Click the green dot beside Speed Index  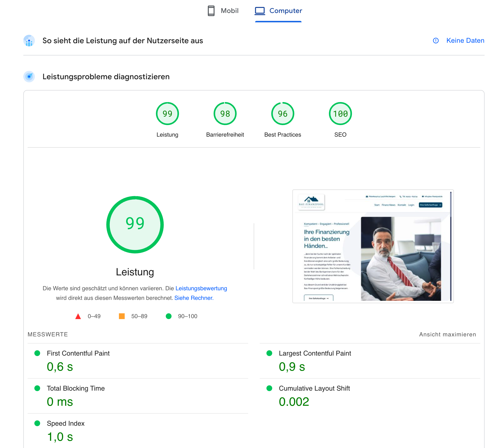[x=37, y=423]
